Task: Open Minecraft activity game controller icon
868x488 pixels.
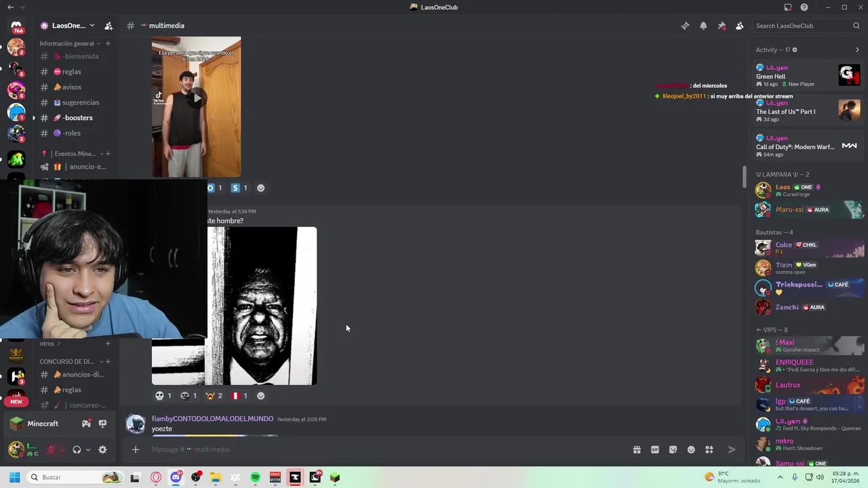Action: 86,424
